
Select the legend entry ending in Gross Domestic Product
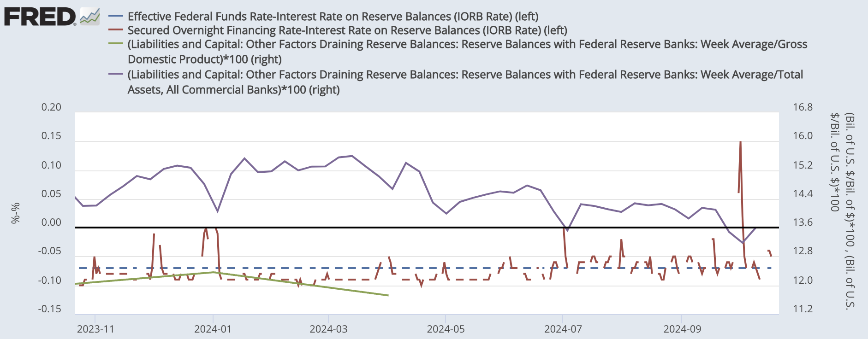pos(467,51)
